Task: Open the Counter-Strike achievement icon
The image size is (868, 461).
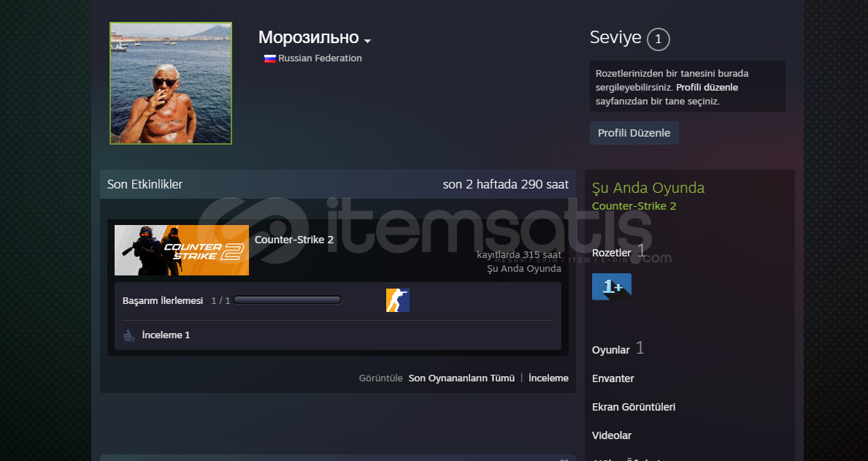Action: coord(397,300)
